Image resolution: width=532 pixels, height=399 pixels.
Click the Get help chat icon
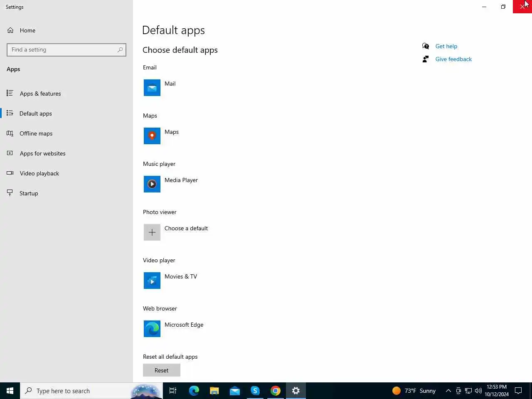426,46
